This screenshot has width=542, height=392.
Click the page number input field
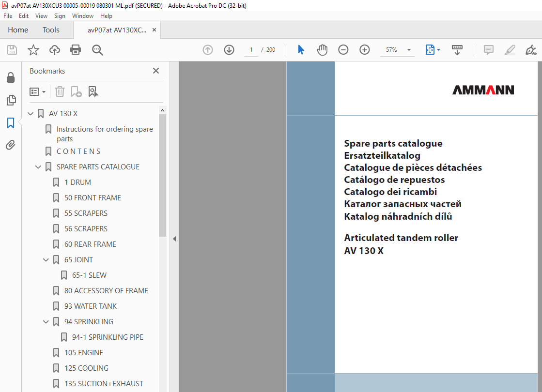[x=251, y=50]
